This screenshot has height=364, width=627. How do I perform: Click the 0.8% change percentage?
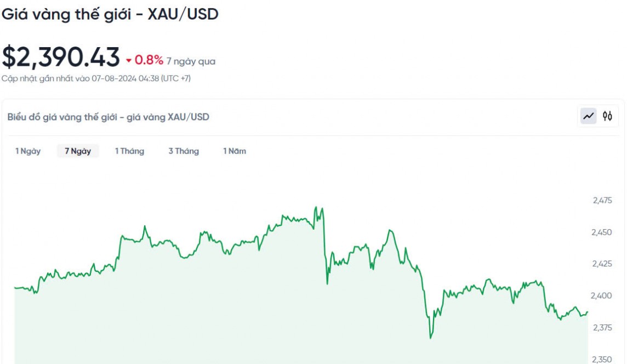click(149, 60)
